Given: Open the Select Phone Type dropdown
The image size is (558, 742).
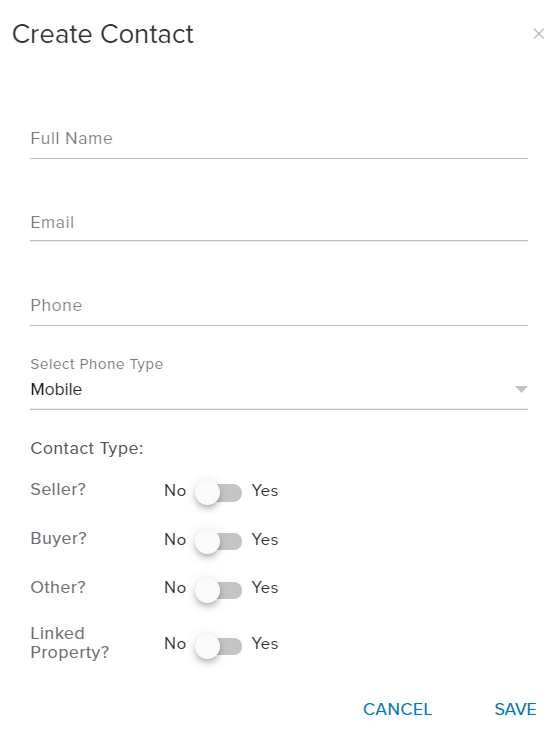Looking at the screenshot, I should 279,389.
